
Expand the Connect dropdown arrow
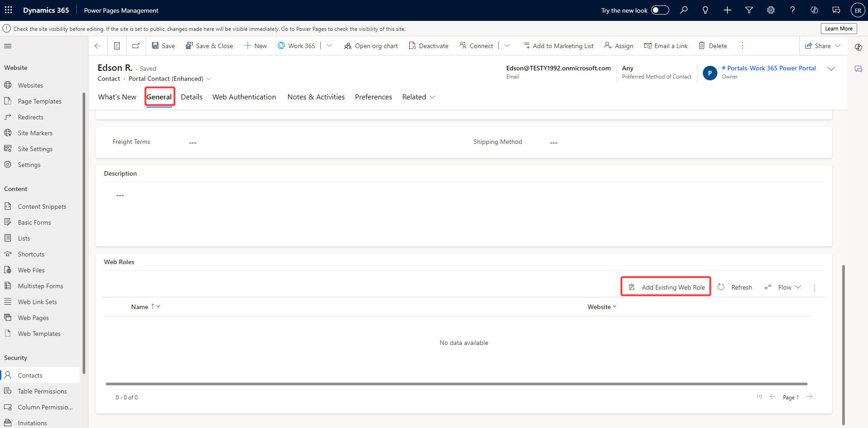tap(507, 46)
